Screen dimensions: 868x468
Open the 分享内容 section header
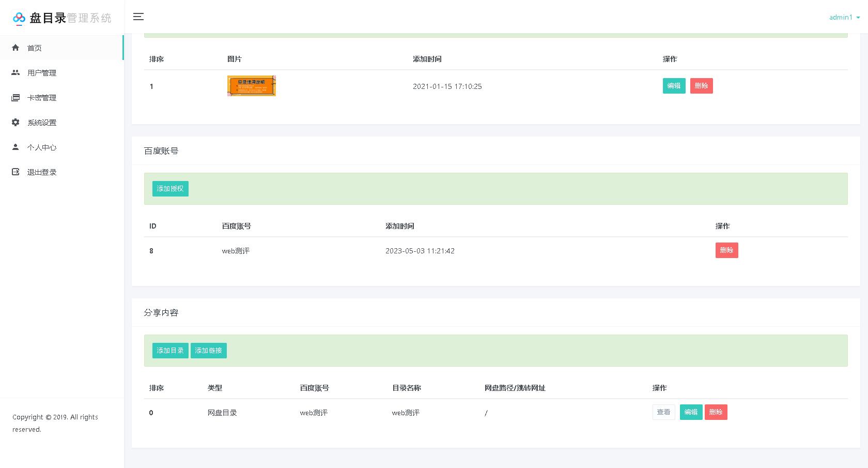click(x=161, y=312)
